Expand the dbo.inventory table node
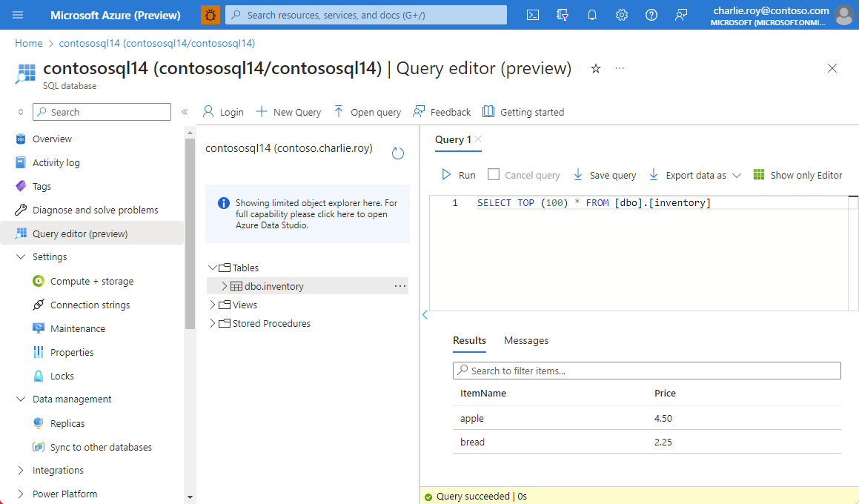 pos(225,286)
